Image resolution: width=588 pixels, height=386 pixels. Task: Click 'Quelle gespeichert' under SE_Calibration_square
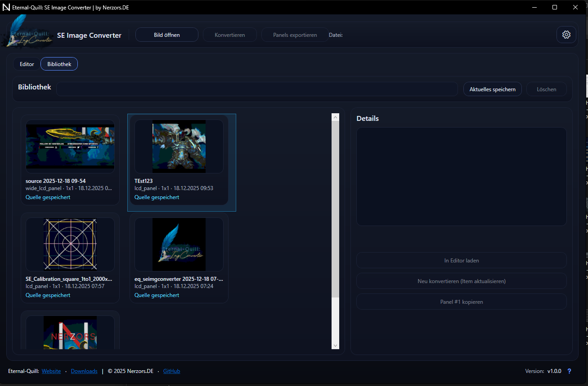point(48,295)
